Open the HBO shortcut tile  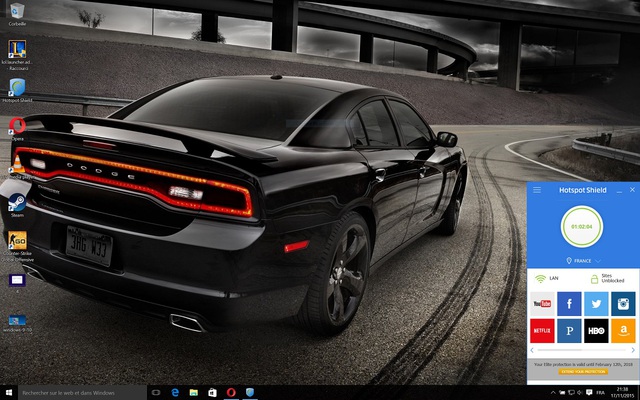[596, 331]
